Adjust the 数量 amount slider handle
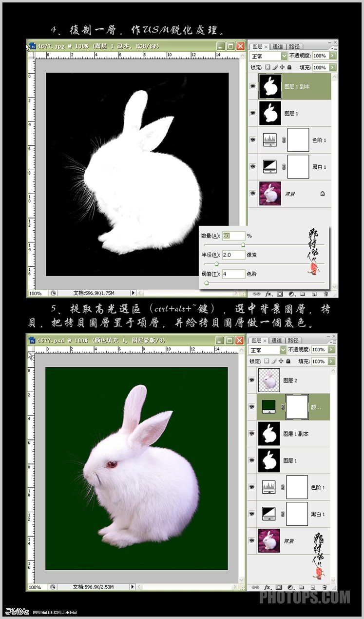The width and height of the screenshot is (364, 619). [x=243, y=244]
